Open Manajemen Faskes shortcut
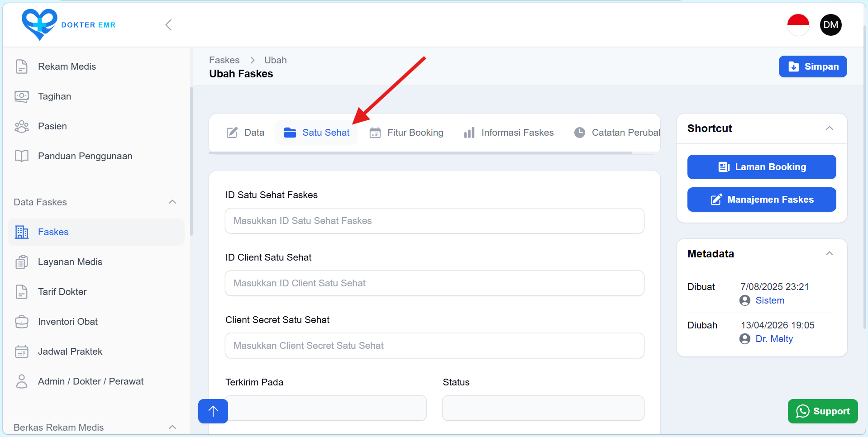868x437 pixels. pyautogui.click(x=762, y=199)
